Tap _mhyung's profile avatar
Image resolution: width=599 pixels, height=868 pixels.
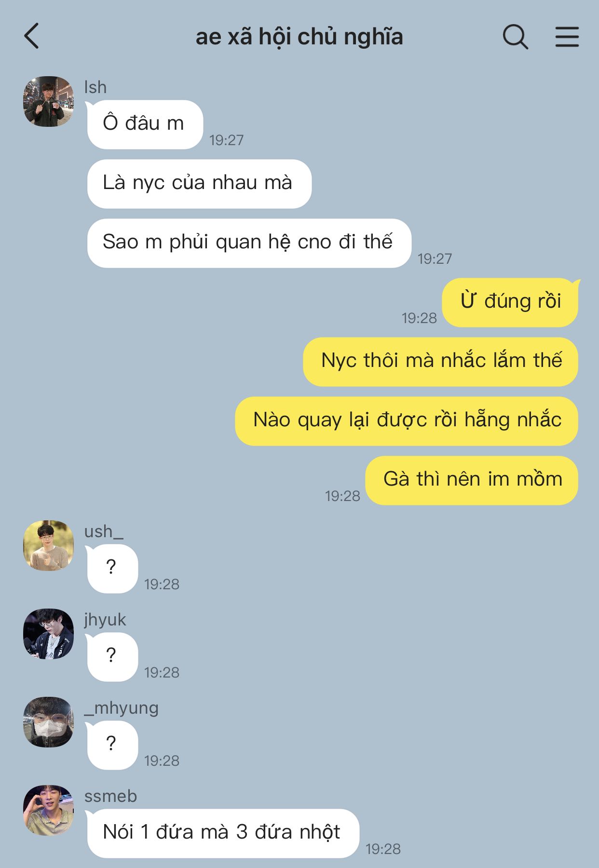pyautogui.click(x=48, y=722)
